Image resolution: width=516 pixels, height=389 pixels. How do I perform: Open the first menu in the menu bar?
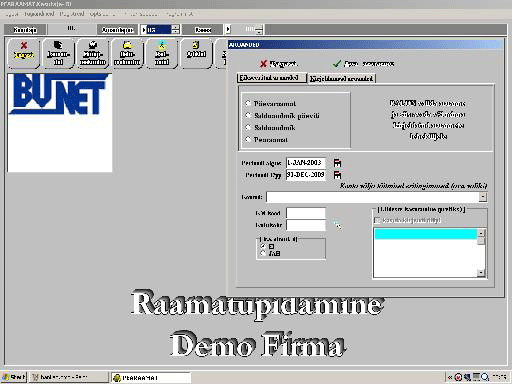[12, 14]
